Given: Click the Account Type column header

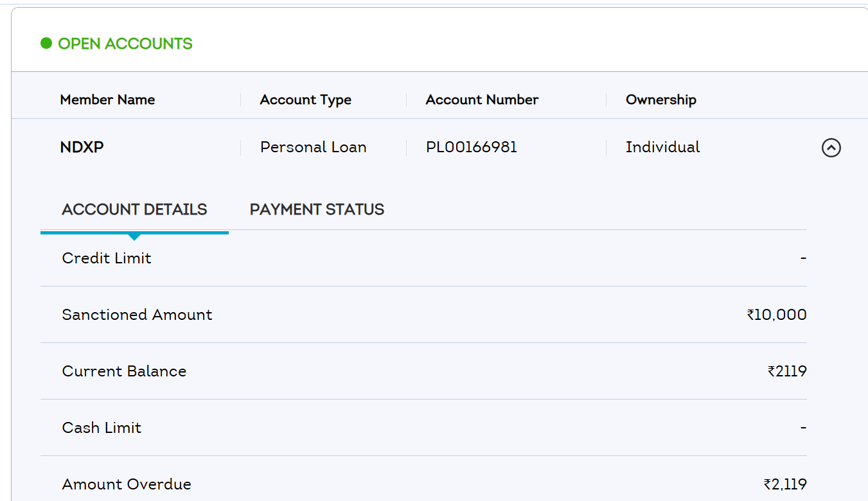Looking at the screenshot, I should (305, 100).
